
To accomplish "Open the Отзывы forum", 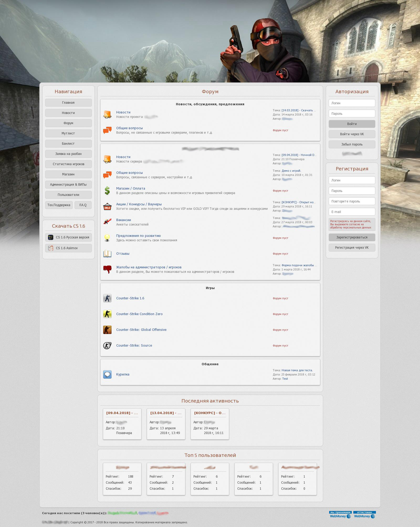I will [x=123, y=254].
